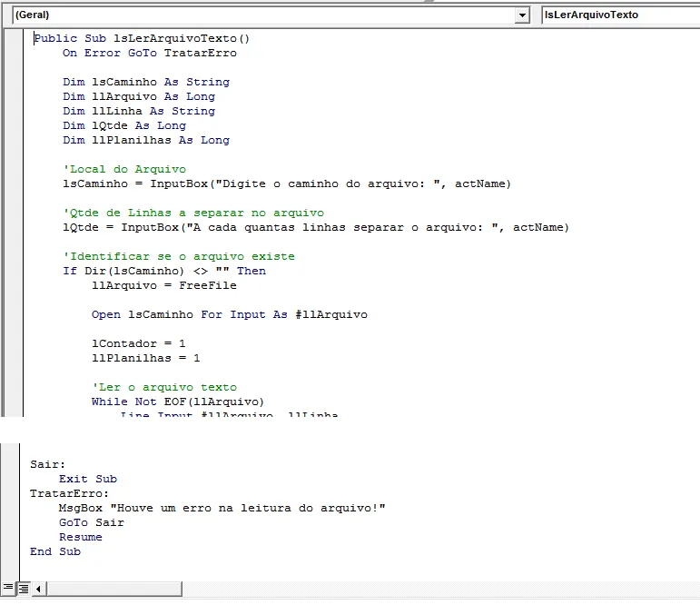Switch to Full Module View icon
The width and height of the screenshot is (700, 605).
[x=24, y=589]
